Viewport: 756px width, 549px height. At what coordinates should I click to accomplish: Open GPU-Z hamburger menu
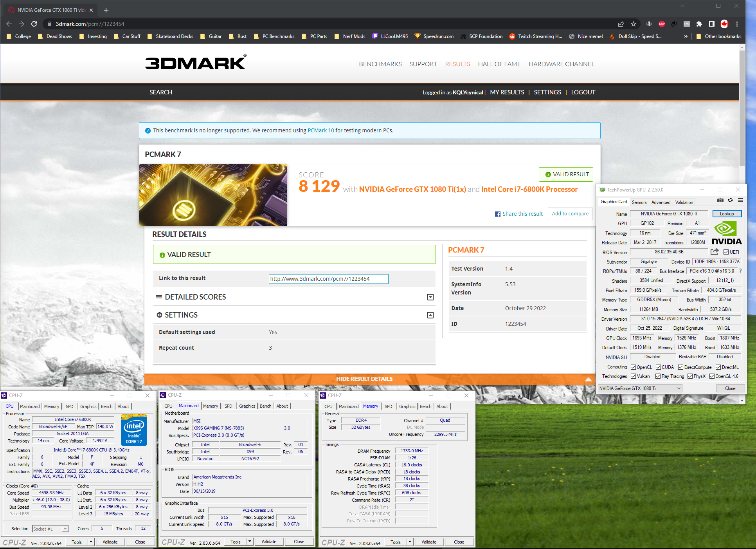tap(740, 200)
